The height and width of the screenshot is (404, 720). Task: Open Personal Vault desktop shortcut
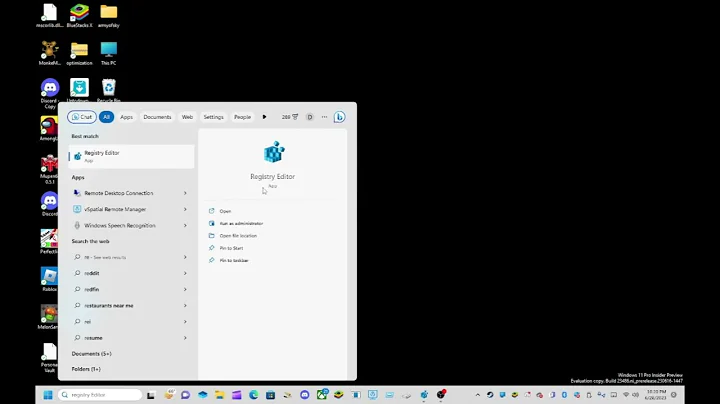(x=50, y=358)
